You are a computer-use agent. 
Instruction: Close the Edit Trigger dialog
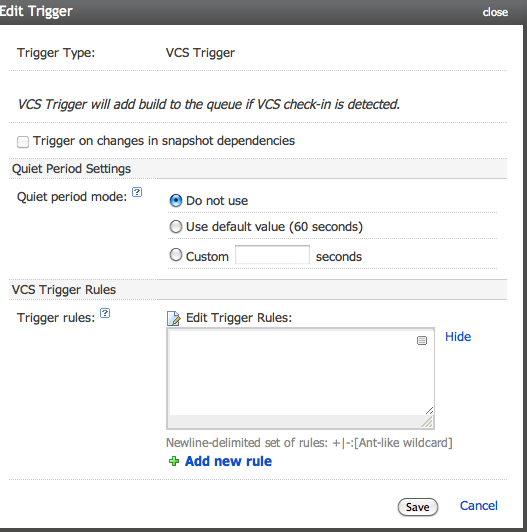tap(495, 12)
